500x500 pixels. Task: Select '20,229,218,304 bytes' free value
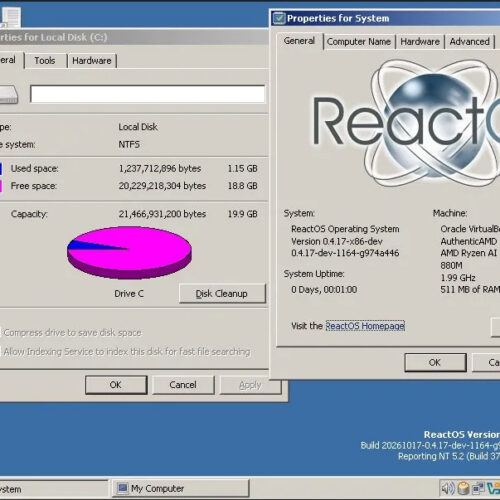[x=162, y=186]
